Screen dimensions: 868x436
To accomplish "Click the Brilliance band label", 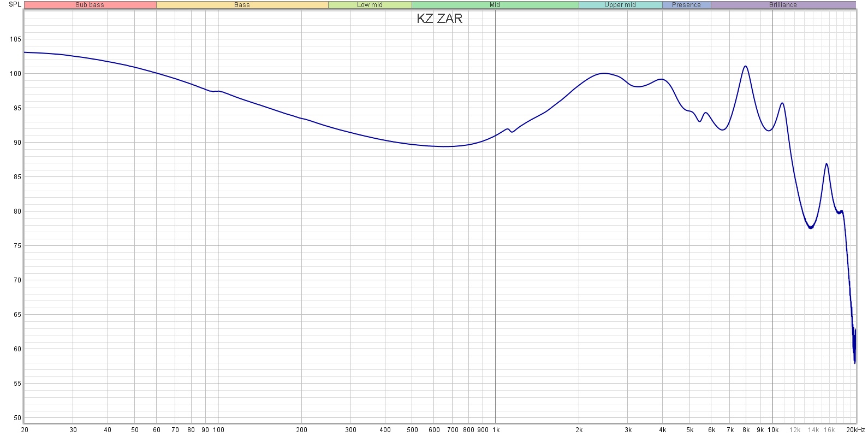I will (783, 5).
